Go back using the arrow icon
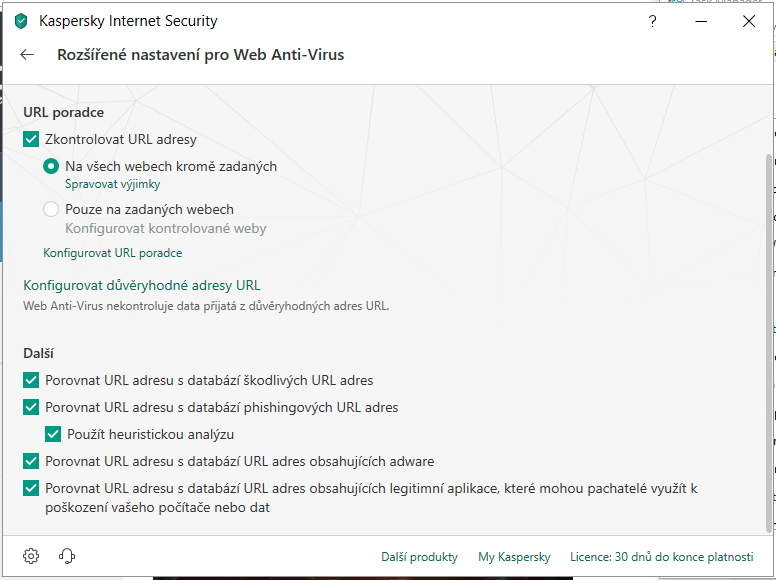 [x=27, y=54]
